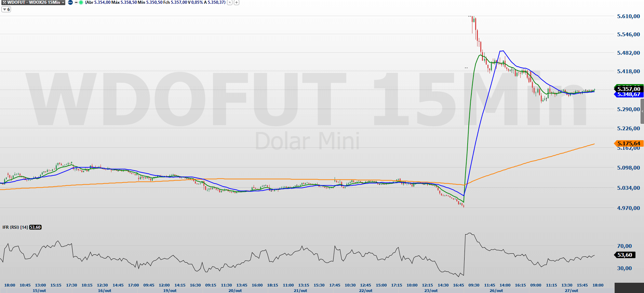Click the RSI axis value tag 53,60
The width and height of the screenshot is (644, 293).
coord(625,255)
